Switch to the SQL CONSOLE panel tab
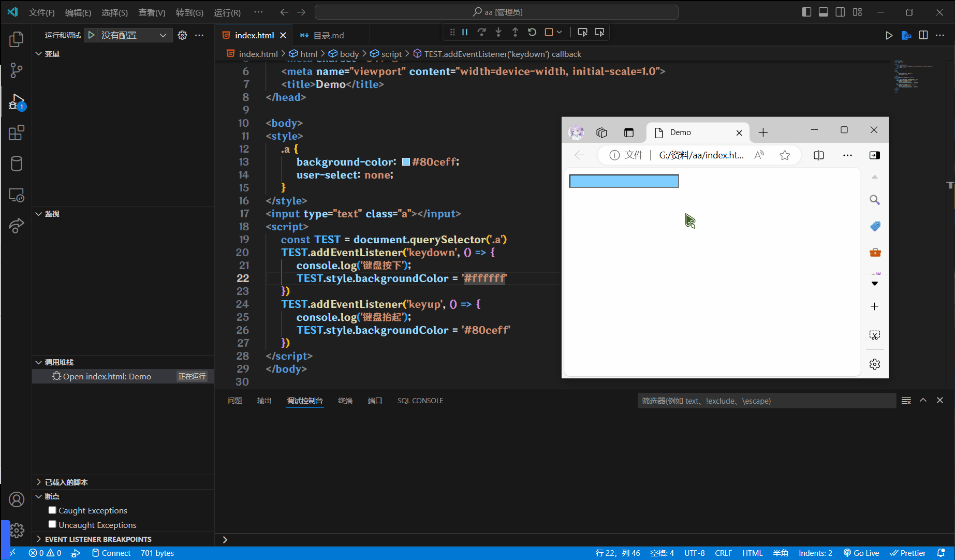The height and width of the screenshot is (560, 955). [x=420, y=401]
